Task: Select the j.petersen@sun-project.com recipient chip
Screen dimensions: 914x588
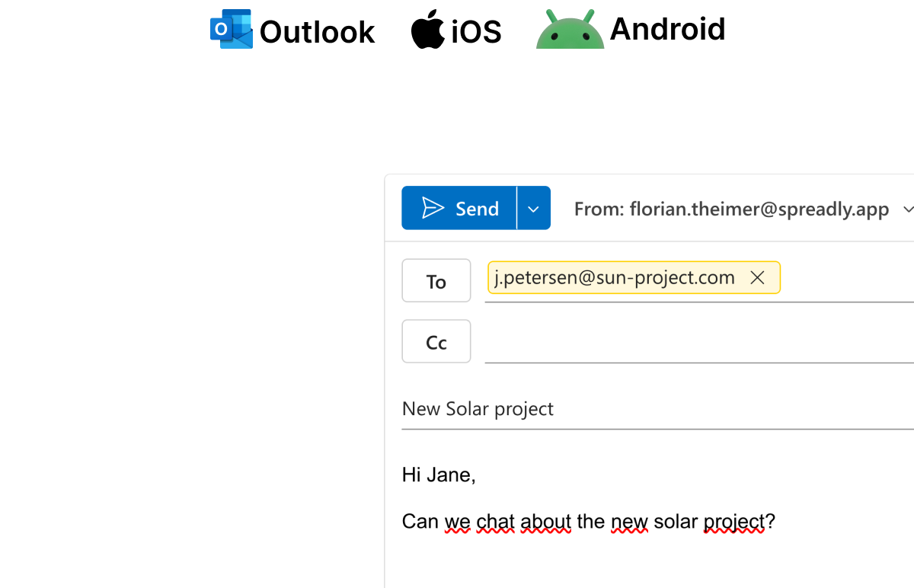Action: point(634,278)
